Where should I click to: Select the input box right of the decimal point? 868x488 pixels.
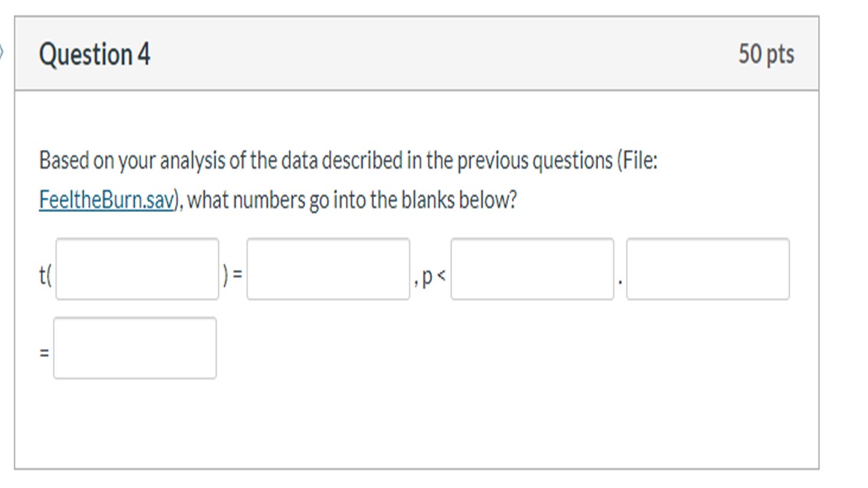tap(707, 269)
